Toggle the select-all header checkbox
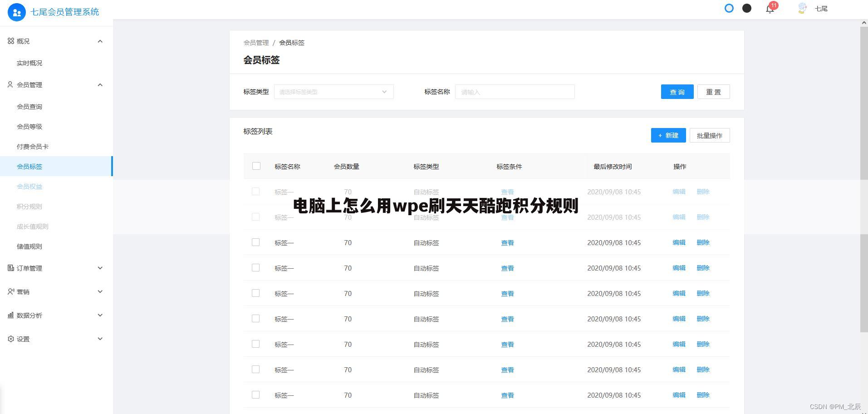This screenshot has height=414, width=868. (256, 166)
